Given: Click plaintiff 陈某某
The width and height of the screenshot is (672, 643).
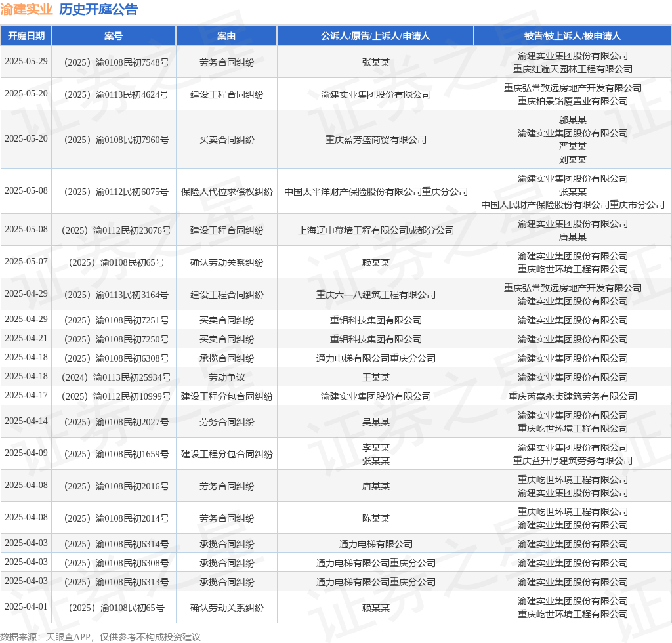Looking at the screenshot, I should [376, 519].
